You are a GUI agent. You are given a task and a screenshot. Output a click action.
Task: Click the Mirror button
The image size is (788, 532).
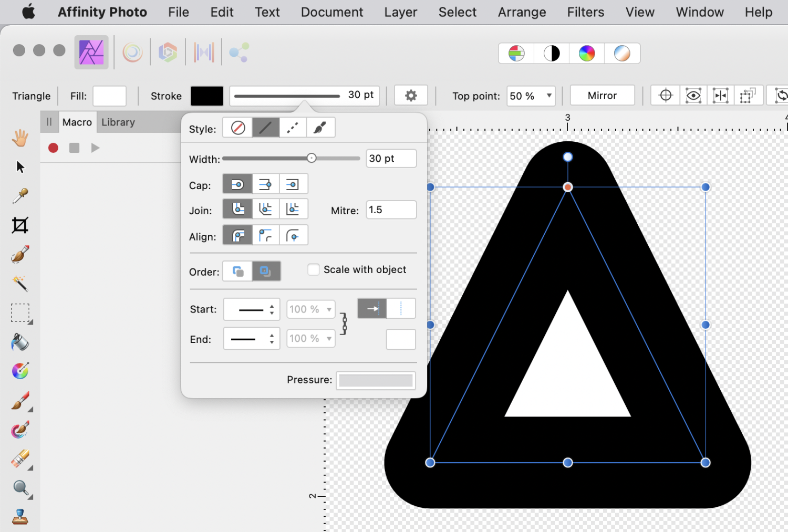[x=602, y=95]
